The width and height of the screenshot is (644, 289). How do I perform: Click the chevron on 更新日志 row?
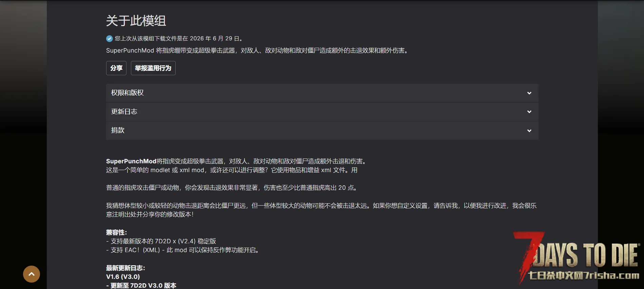point(529,112)
